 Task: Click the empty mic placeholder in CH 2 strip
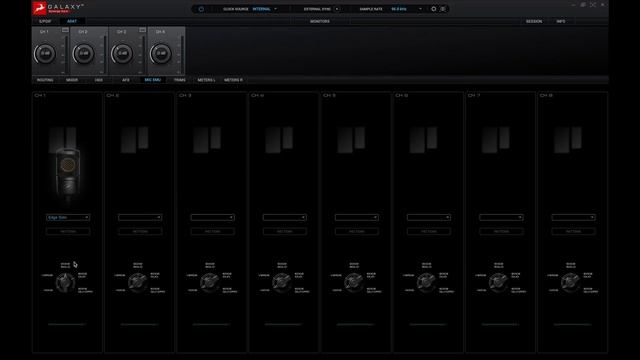click(135, 140)
